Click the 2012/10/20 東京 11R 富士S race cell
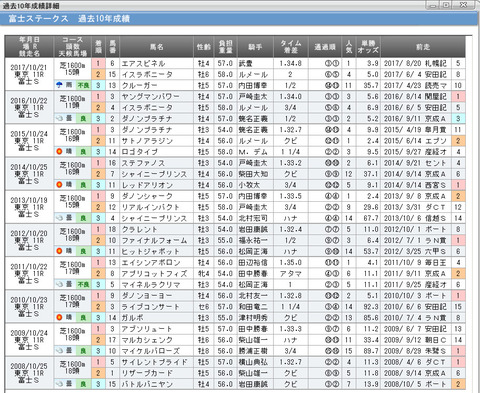Image resolution: width=480 pixels, height=393 pixels. point(29,240)
